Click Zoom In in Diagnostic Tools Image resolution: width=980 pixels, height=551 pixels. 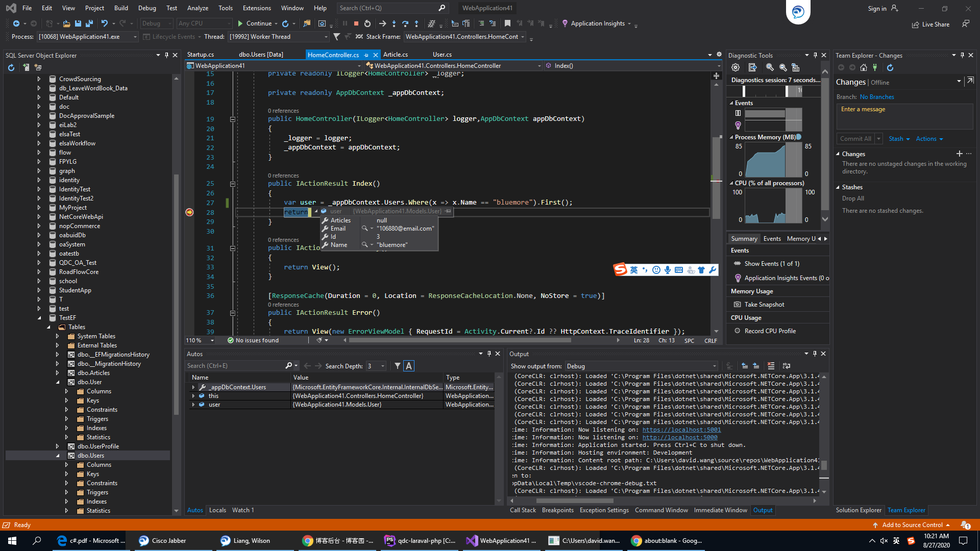770,67
